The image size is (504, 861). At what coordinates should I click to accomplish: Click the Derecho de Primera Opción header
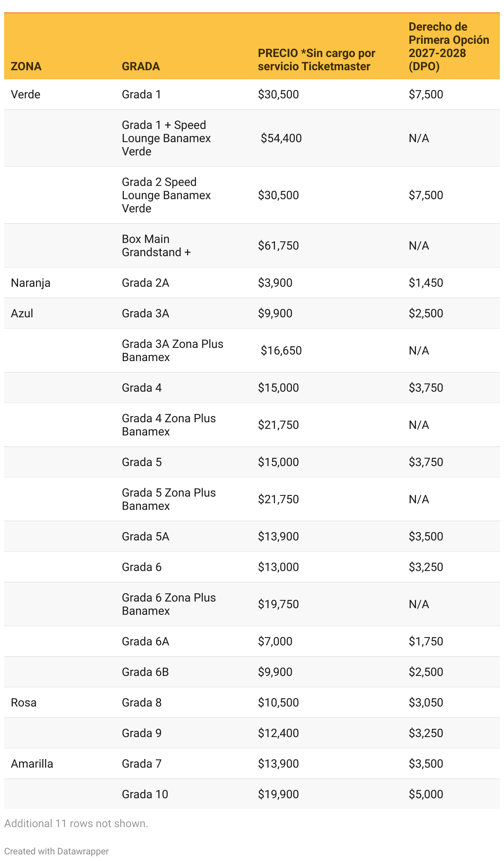point(449,46)
